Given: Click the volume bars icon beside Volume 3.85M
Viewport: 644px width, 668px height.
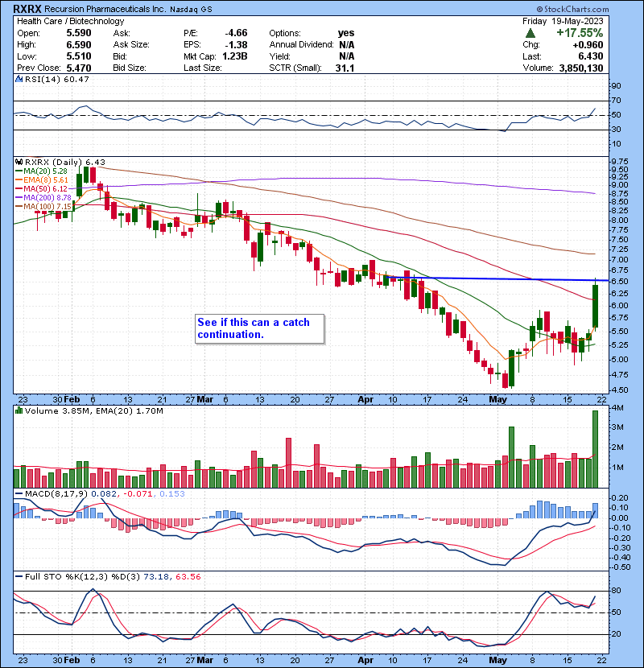Looking at the screenshot, I should [x=19, y=410].
